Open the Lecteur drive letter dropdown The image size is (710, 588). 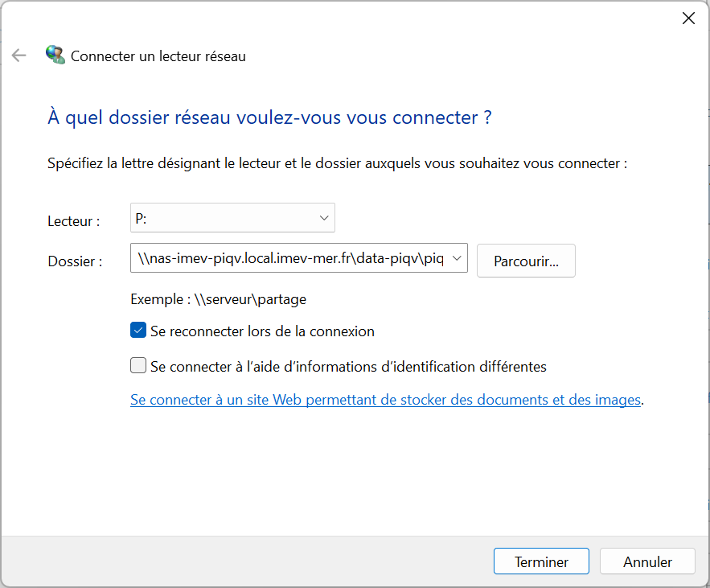click(232, 218)
